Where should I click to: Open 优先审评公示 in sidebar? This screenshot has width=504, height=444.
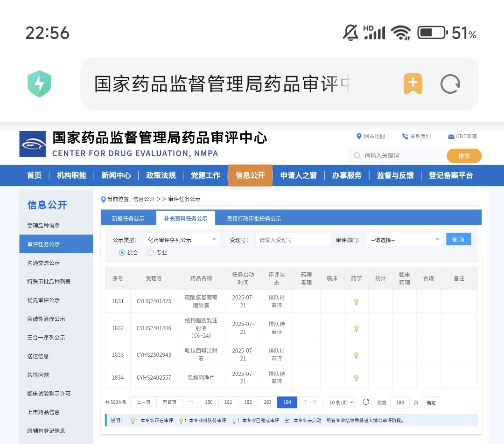(43, 300)
